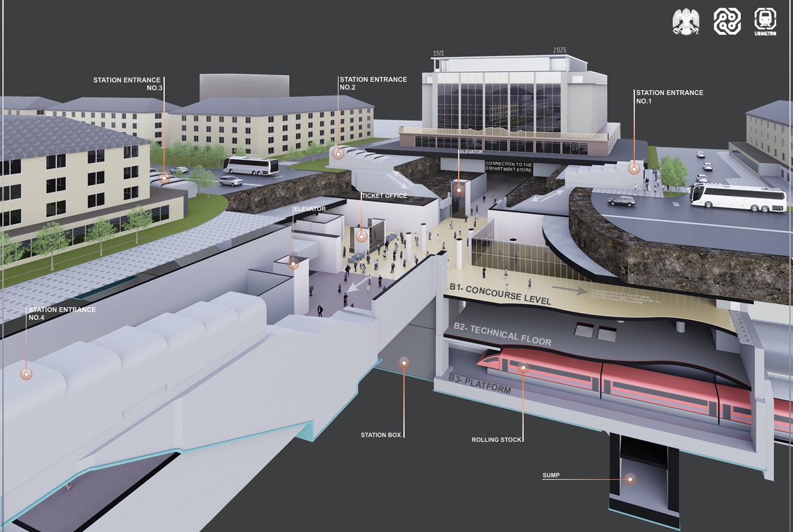
Task: Click elevator marker below department store connection
Action: (459, 190)
